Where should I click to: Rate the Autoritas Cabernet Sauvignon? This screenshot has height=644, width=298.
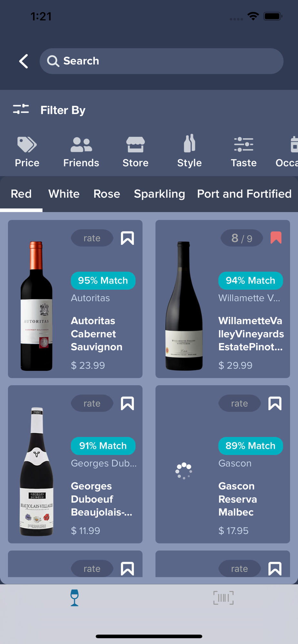click(x=92, y=238)
